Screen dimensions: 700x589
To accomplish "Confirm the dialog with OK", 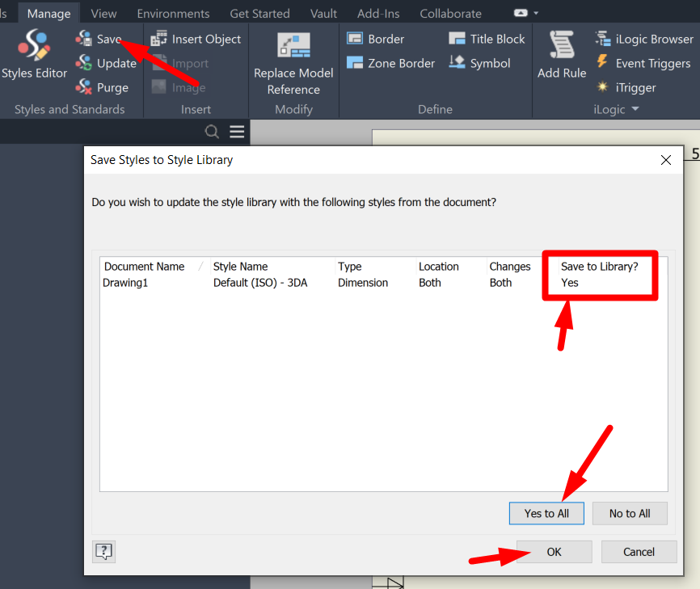I will tap(554, 551).
